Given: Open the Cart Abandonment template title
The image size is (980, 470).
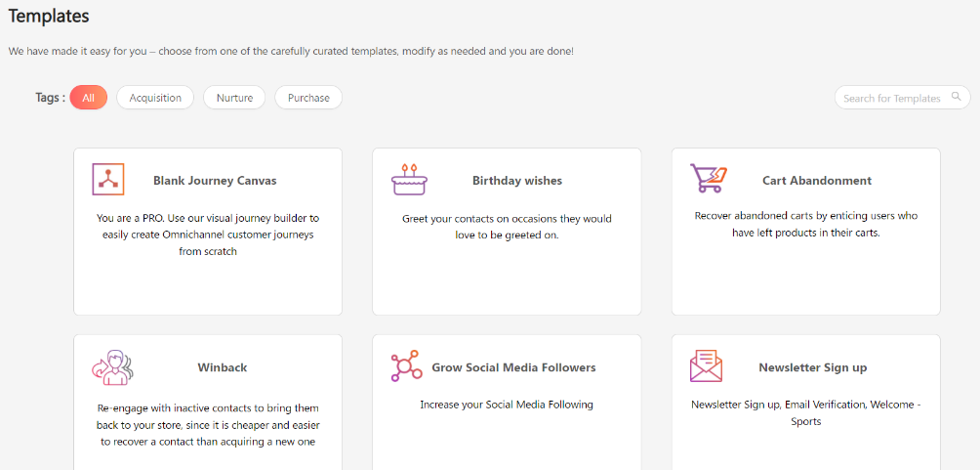Looking at the screenshot, I should (x=817, y=181).
